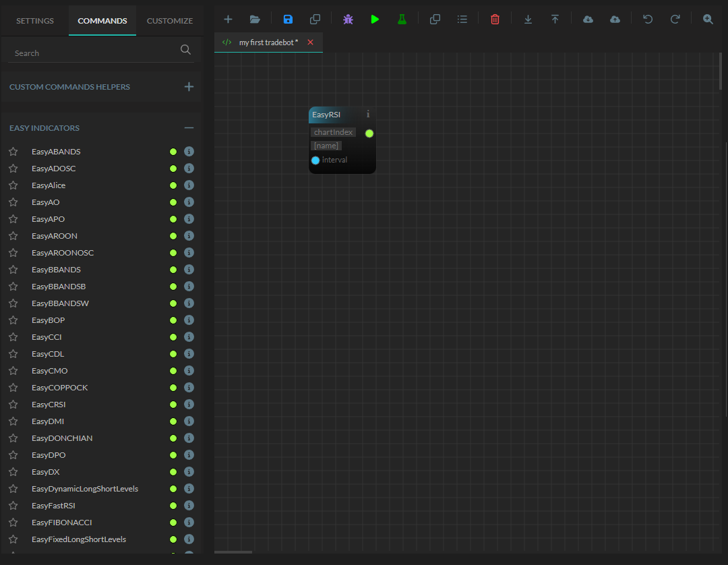Toggle the favorite star on EasyFIBONACCI
728x565 pixels.
(x=13, y=522)
